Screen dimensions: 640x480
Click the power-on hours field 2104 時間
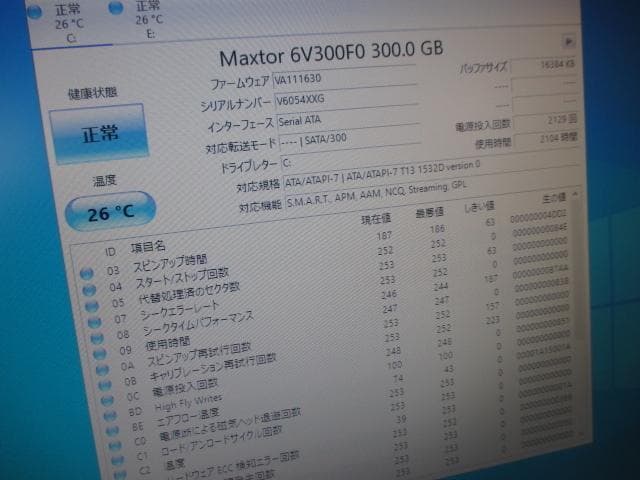click(547, 140)
